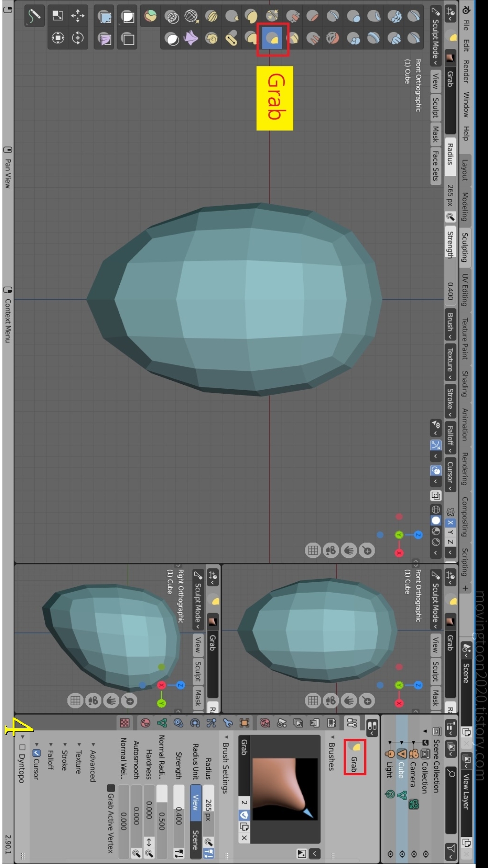Select the Crease brush

(x=333, y=16)
